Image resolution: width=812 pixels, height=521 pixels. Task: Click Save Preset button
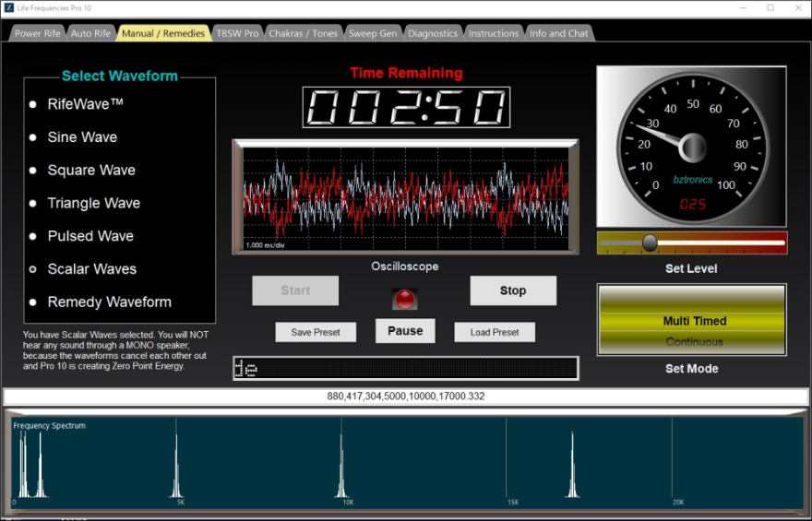tap(316, 332)
